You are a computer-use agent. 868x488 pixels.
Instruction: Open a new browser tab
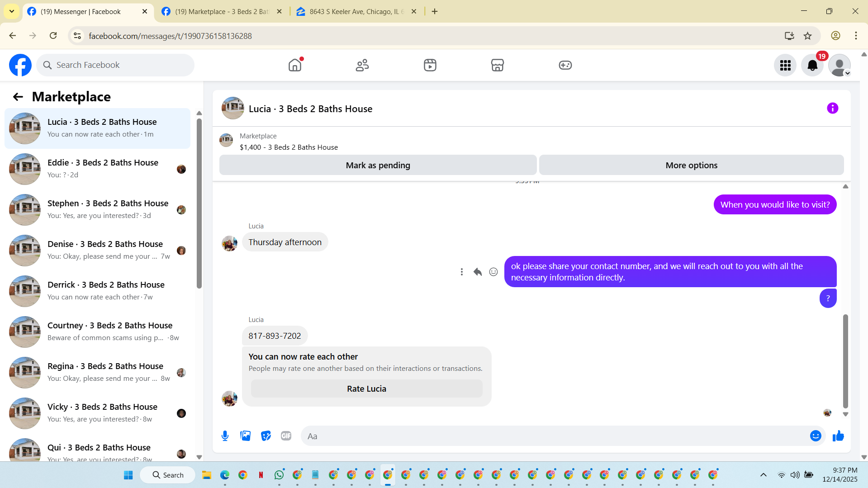[435, 11]
